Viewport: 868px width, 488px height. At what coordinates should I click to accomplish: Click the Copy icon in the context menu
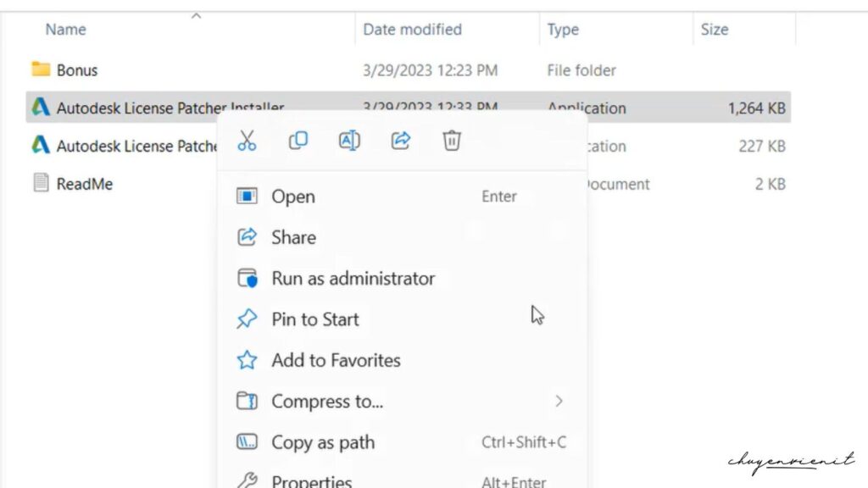298,141
